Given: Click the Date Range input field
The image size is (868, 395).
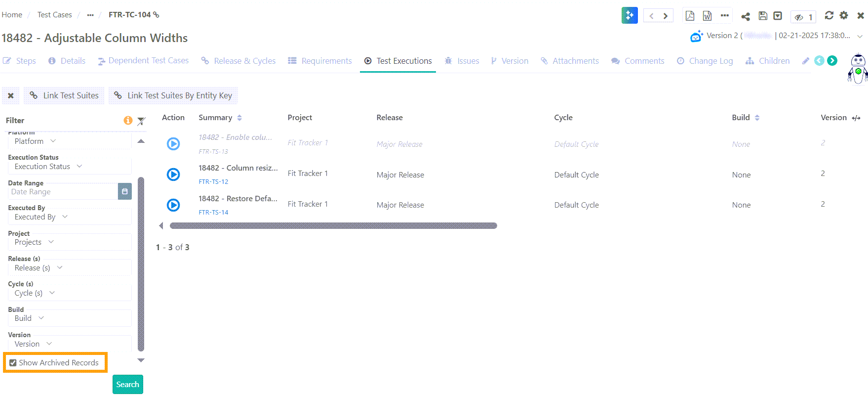Looking at the screenshot, I should coord(63,192).
